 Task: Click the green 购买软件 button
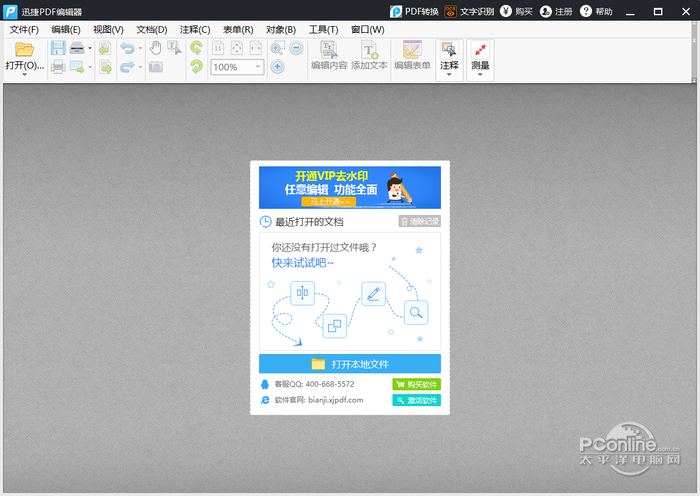pos(416,384)
